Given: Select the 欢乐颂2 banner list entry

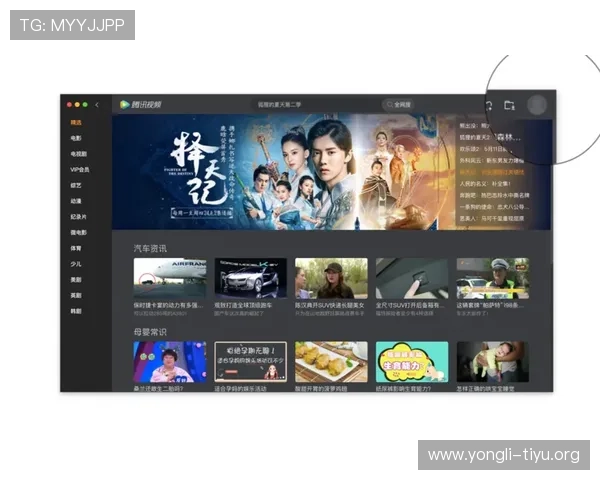Looking at the screenshot, I should pos(484,149).
